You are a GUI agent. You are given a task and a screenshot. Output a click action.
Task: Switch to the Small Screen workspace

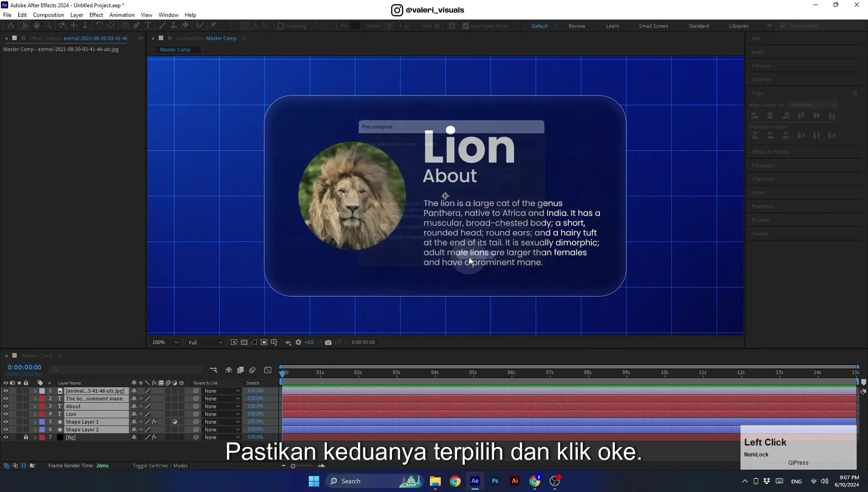point(653,26)
